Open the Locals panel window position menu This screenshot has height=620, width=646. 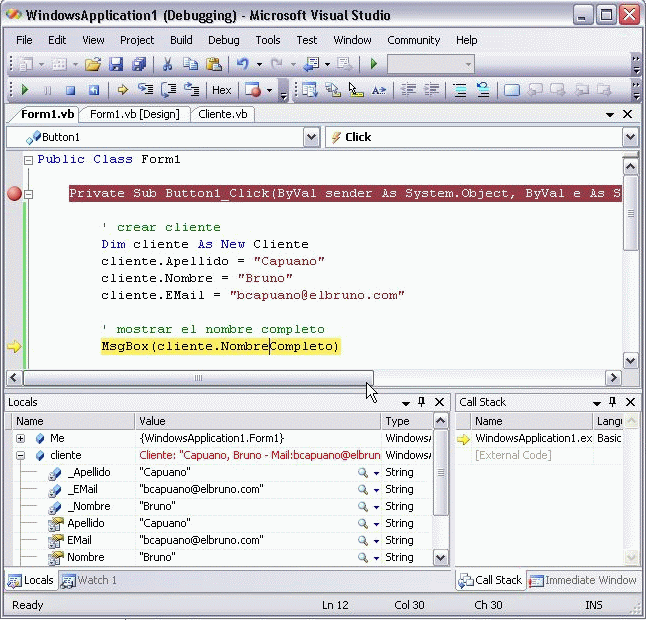click(x=406, y=403)
